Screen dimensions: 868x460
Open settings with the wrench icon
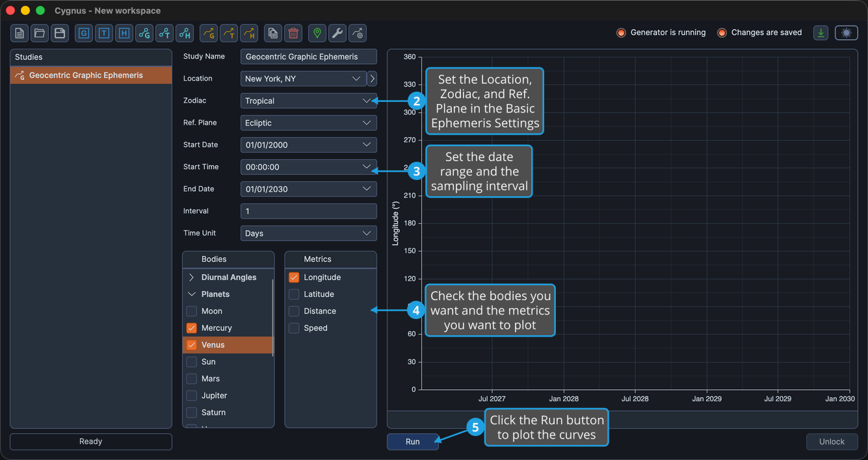click(x=337, y=33)
